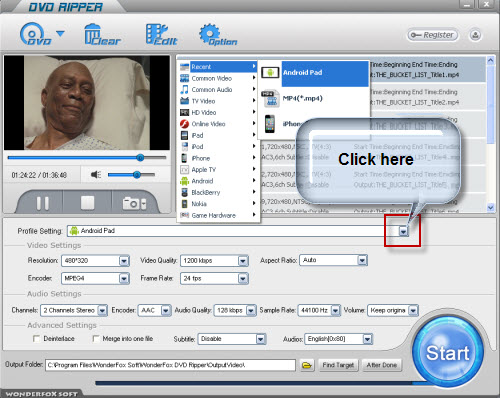Click the Output Folder path field
The width and height of the screenshot is (500, 398).
(x=170, y=365)
